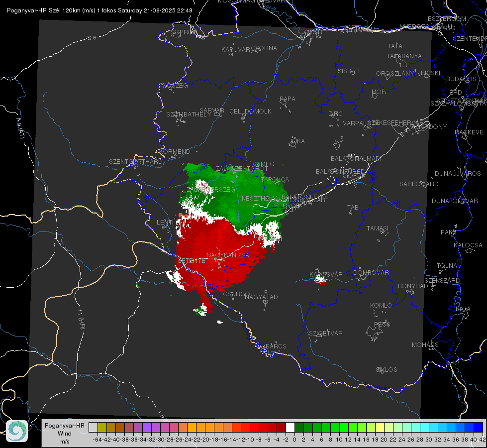Click the BALATONALMÁDI town label

(x=356, y=159)
